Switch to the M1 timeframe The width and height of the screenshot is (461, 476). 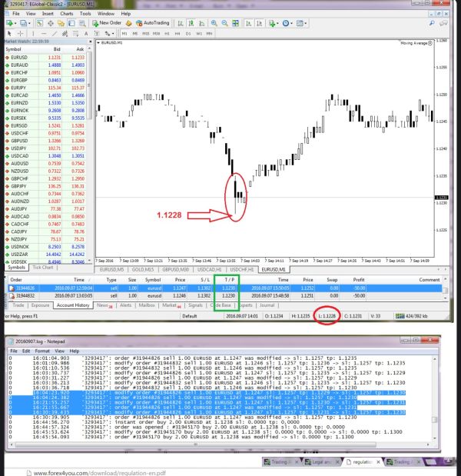124,33
